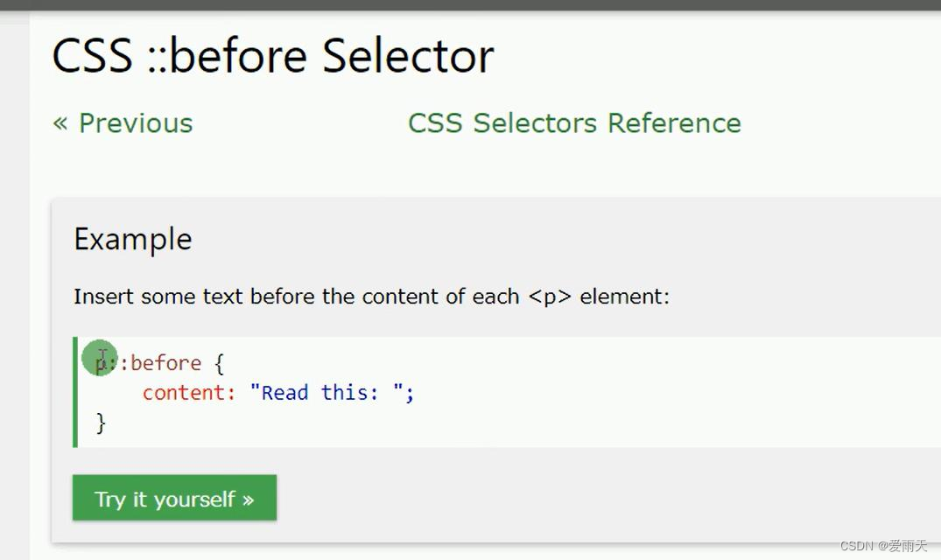
Task: Click the CSS ::before Selector page heading
Action: click(272, 56)
